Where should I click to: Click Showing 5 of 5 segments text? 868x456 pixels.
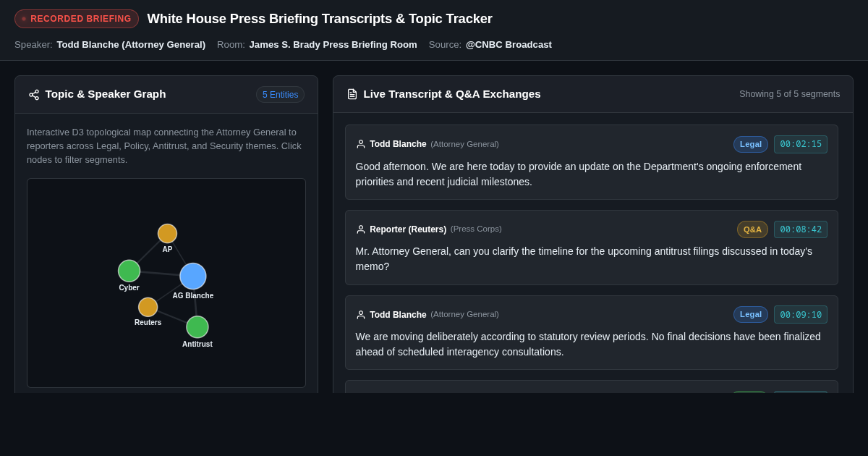(790, 94)
